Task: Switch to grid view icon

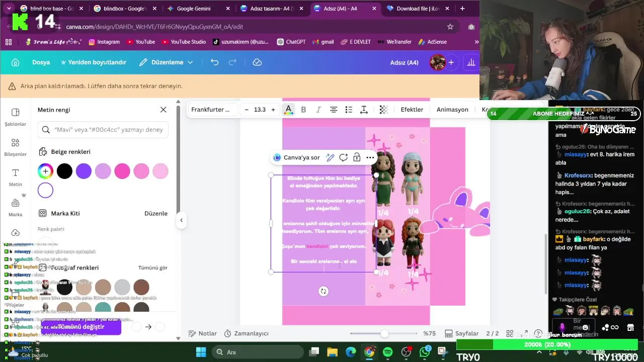Action: click(x=510, y=333)
